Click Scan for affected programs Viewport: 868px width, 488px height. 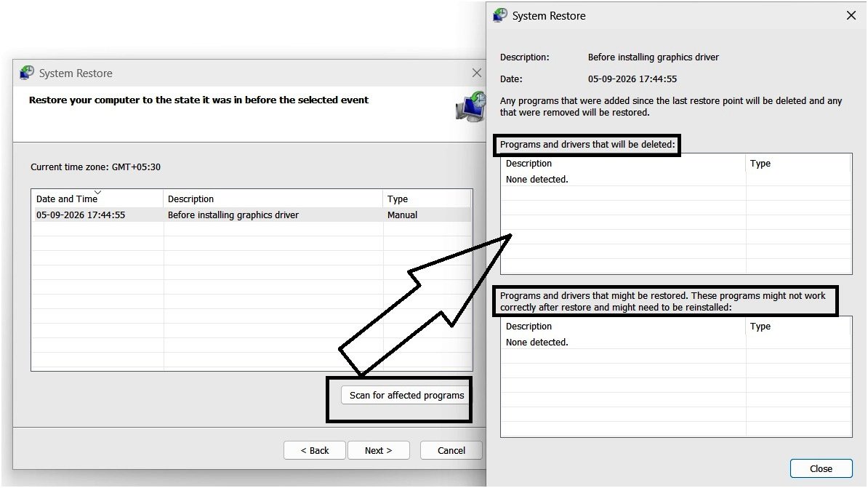pos(406,395)
